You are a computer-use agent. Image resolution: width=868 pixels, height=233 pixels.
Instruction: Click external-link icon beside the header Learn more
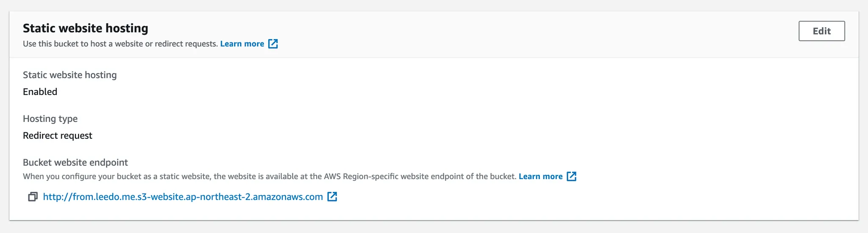click(273, 44)
